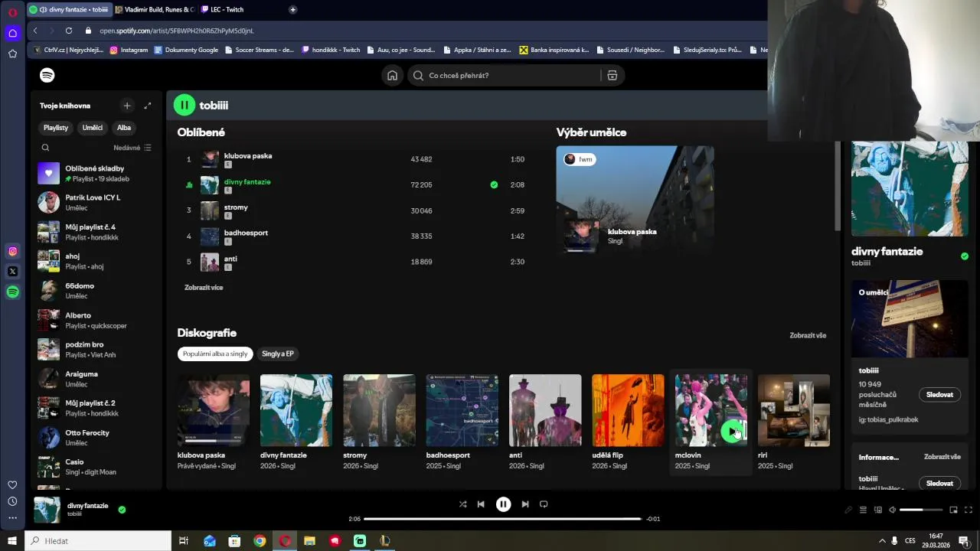Click 'Zobrazit vše' beside Informace
980x551 pixels.
(x=942, y=457)
